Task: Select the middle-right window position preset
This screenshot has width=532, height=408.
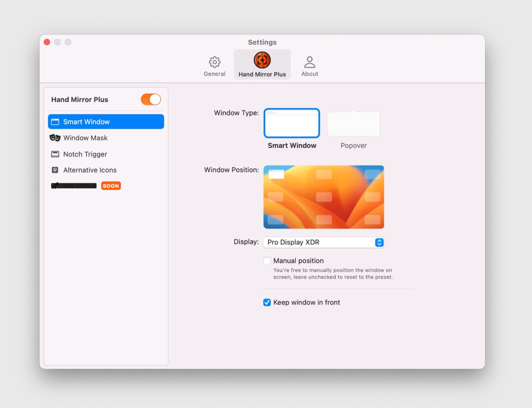Action: (x=372, y=197)
